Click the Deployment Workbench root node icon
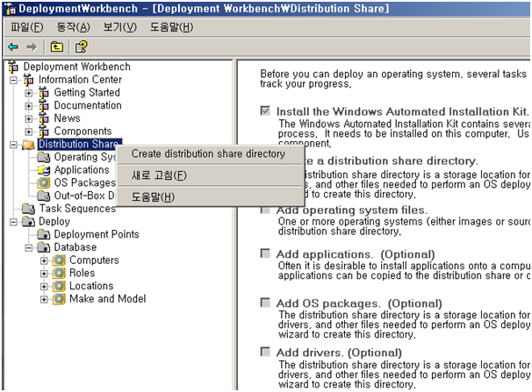This screenshot has height=392, width=532. [x=13, y=67]
